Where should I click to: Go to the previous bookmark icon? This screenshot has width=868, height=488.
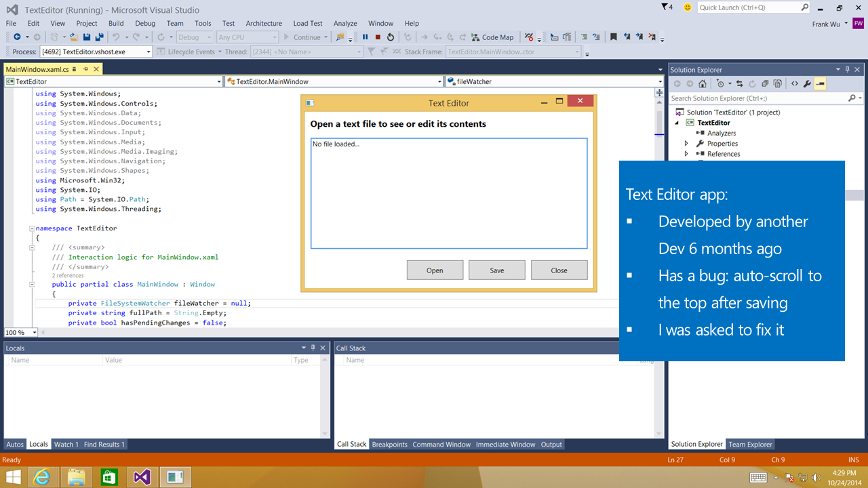(x=627, y=37)
